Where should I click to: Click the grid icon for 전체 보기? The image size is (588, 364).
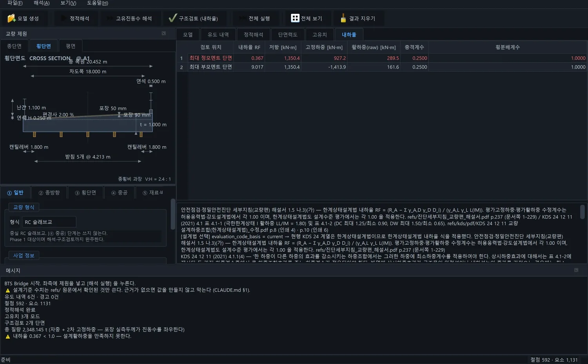click(x=295, y=18)
